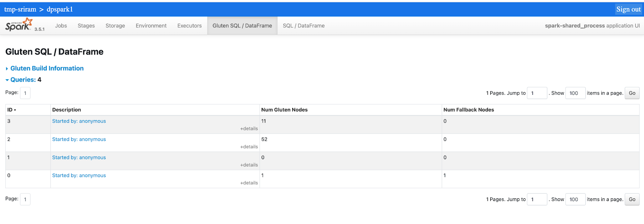Viewport: 644px width, 224px height.
Task: Click the tmp-sriram breadcrumb
Action: coord(20,9)
